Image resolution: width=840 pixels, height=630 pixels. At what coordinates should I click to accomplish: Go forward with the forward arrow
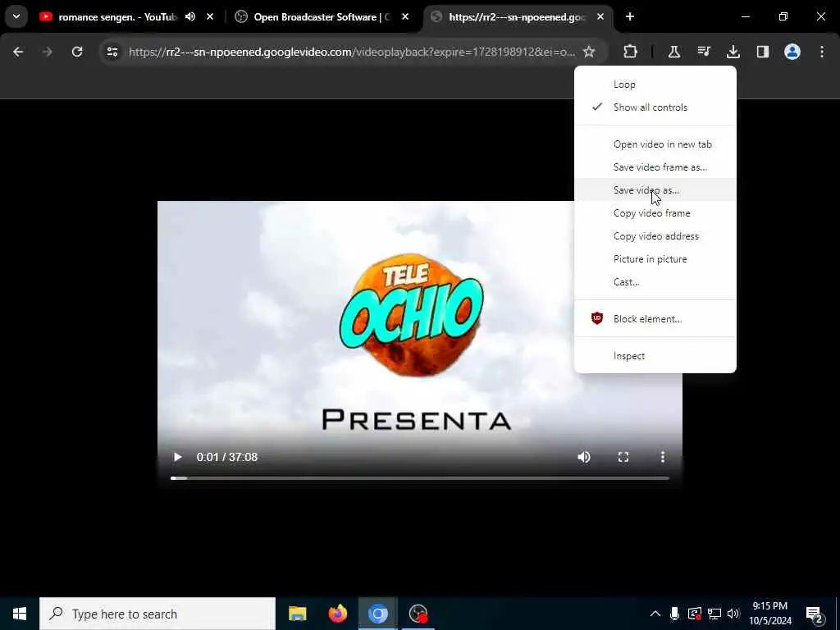point(47,52)
